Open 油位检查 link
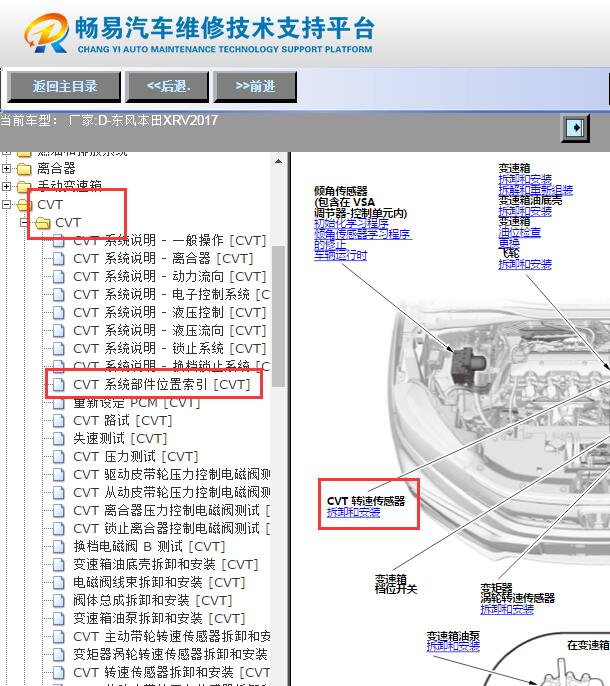Screen dimensions: 610x686 (x=519, y=232)
